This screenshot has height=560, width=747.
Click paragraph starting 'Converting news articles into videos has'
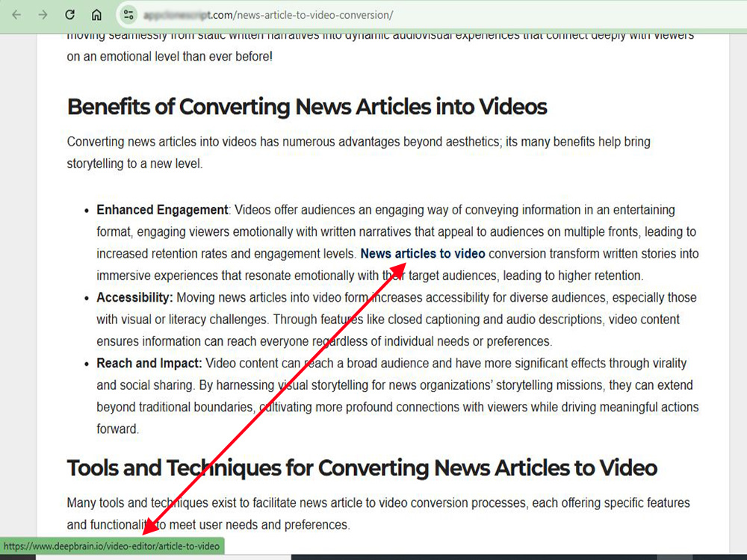tap(359, 152)
